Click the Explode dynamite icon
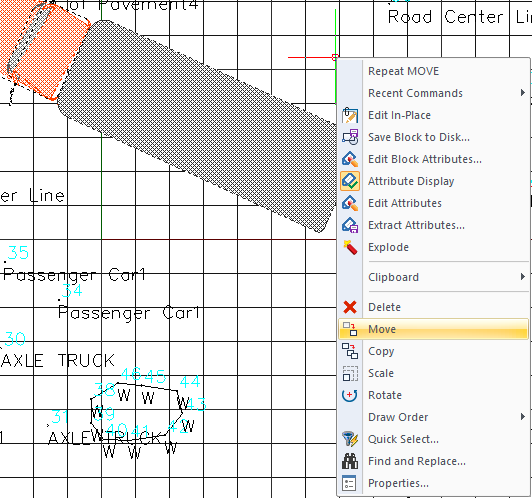The width and height of the screenshot is (532, 498). [350, 247]
